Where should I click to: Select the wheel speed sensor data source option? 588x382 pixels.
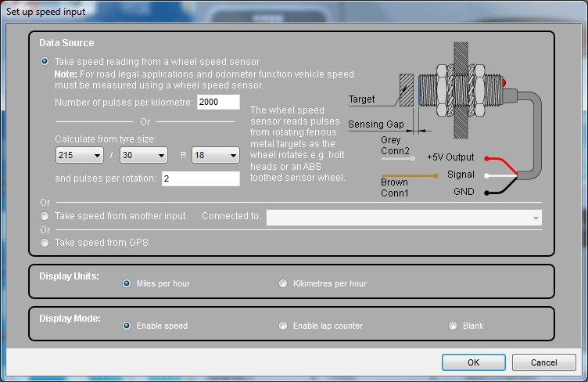tap(45, 61)
